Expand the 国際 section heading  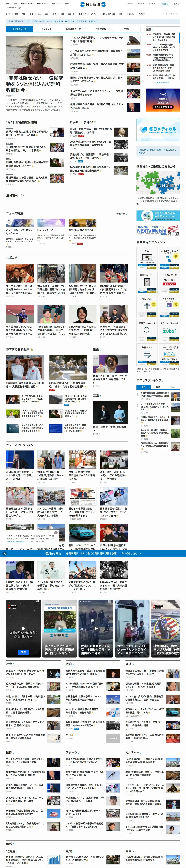(x=10, y=752)
